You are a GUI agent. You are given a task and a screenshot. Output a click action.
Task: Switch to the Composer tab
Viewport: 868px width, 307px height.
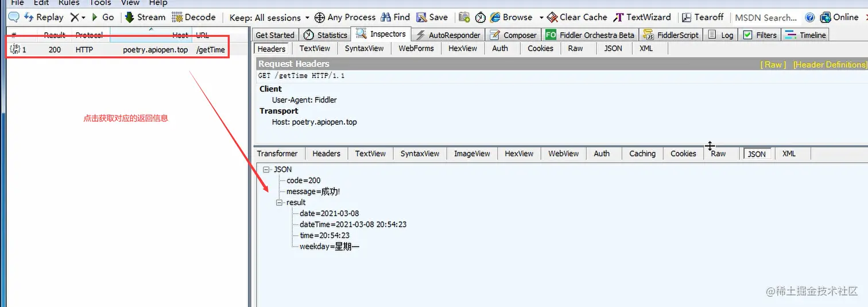(513, 35)
